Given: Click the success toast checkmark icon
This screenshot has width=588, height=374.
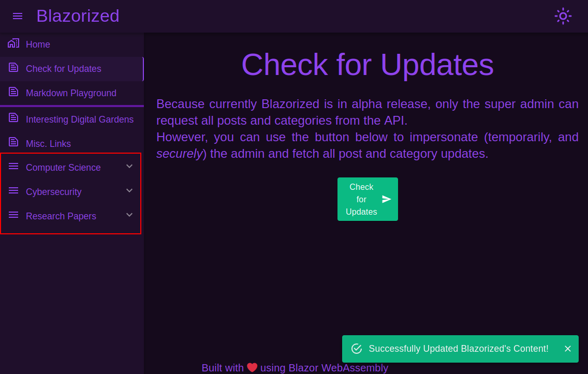Looking at the screenshot, I should point(357,349).
